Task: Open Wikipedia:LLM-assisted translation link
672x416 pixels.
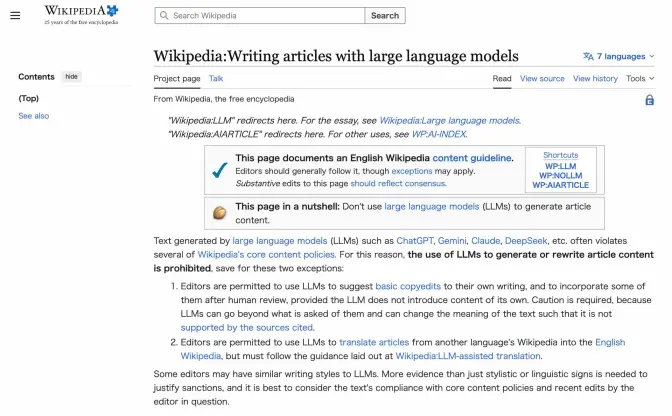Action: [468, 356]
